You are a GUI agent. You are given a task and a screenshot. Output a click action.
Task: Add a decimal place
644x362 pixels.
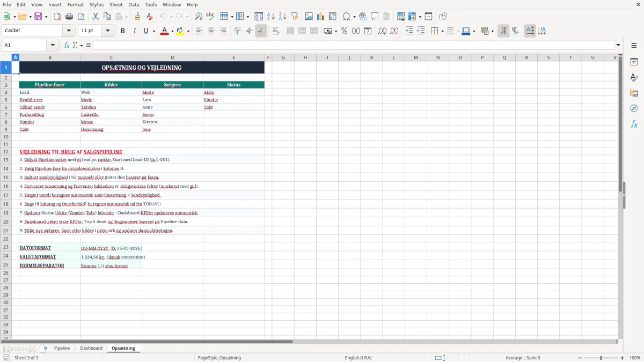(382, 31)
